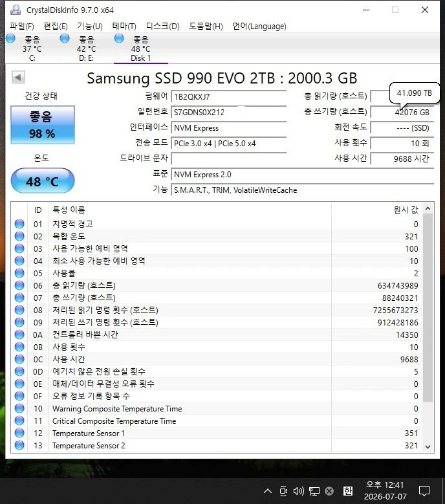445x504 pixels.
Task: Select raw value 88240321 of total writes
Action: [400, 298]
